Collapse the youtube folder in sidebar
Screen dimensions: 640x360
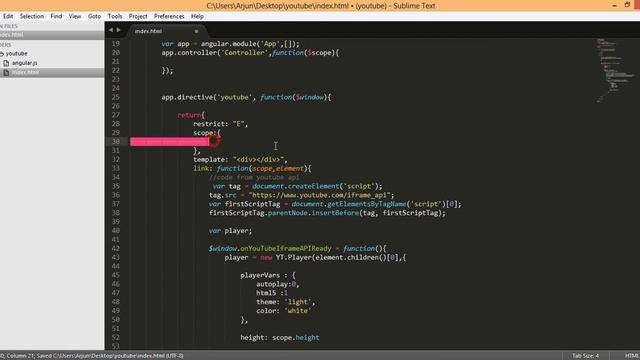(x=2, y=54)
